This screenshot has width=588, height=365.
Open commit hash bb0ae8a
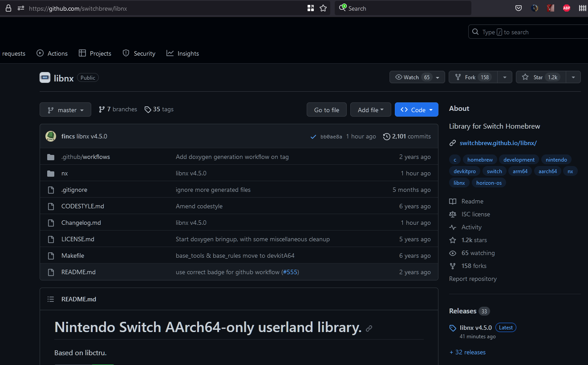(x=331, y=137)
